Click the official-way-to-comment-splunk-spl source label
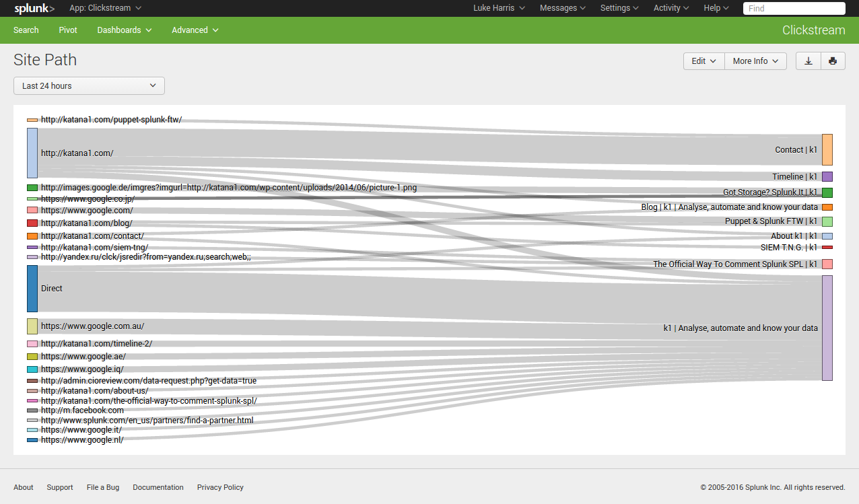Screen dimensions: 859x504 [149, 401]
